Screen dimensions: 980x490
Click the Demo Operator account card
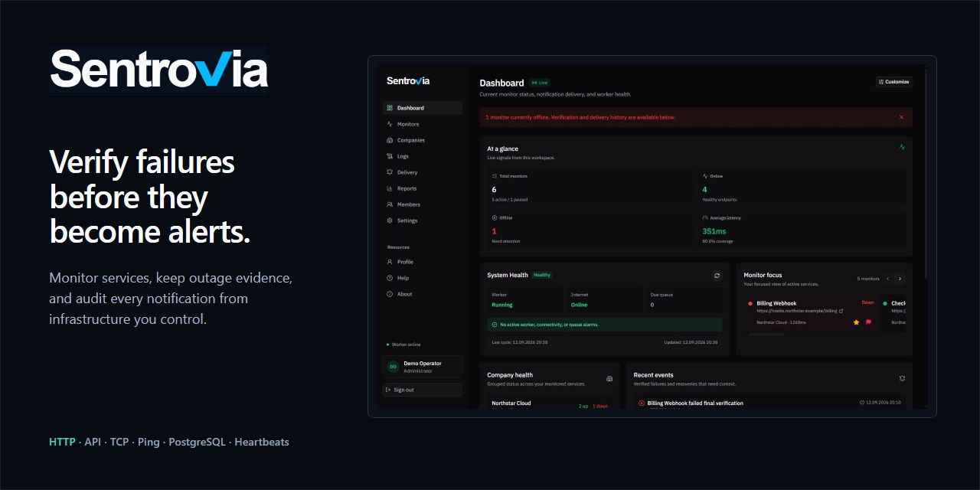(423, 367)
